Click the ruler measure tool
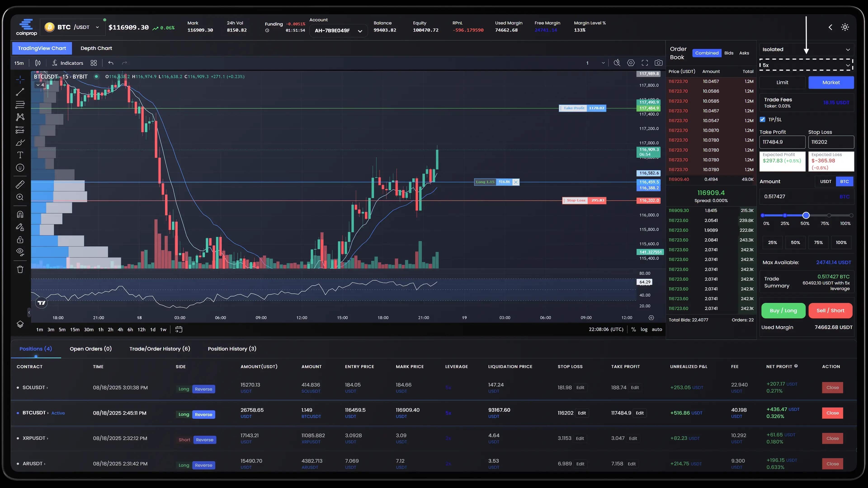This screenshot has width=868, height=488. (20, 184)
